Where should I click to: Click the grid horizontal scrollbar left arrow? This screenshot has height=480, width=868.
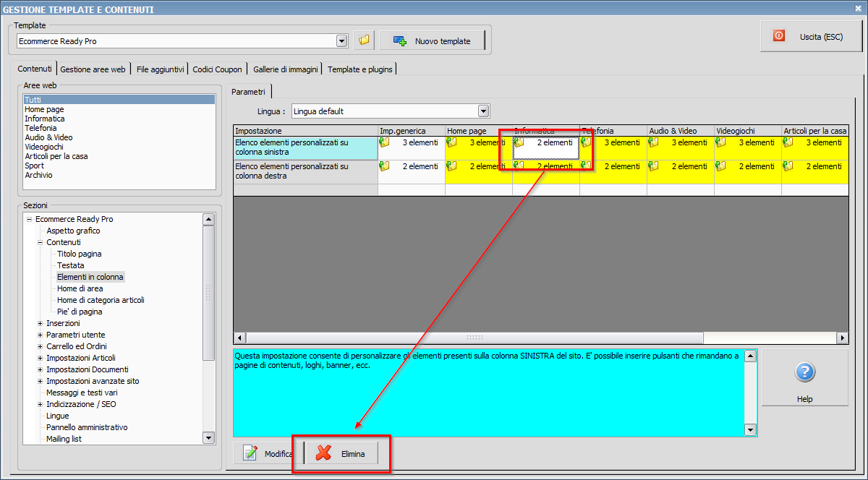(239, 338)
